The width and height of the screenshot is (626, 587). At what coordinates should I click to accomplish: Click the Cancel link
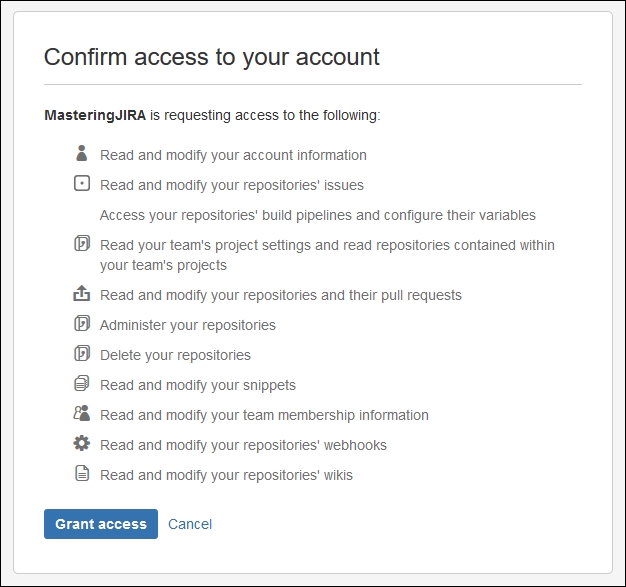click(190, 524)
